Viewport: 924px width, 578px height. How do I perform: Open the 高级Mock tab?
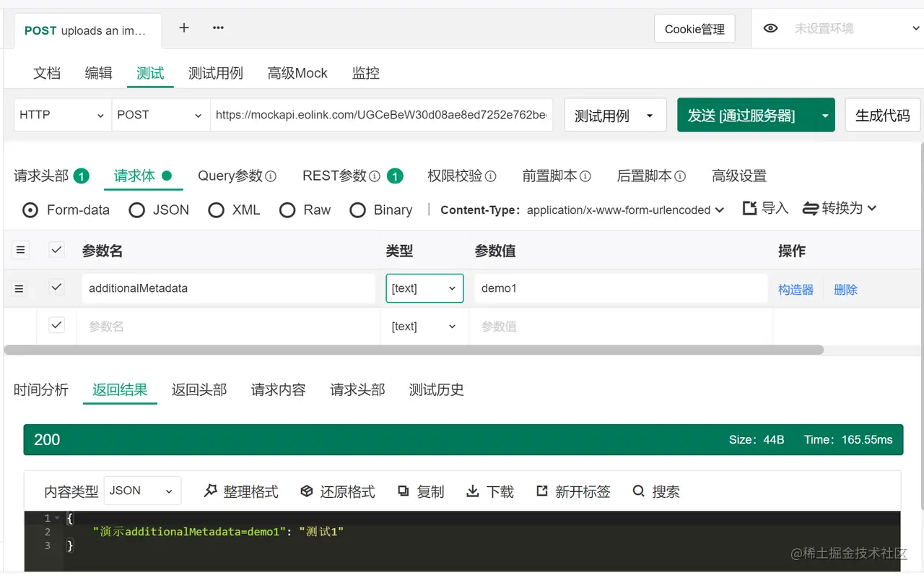[x=297, y=73]
